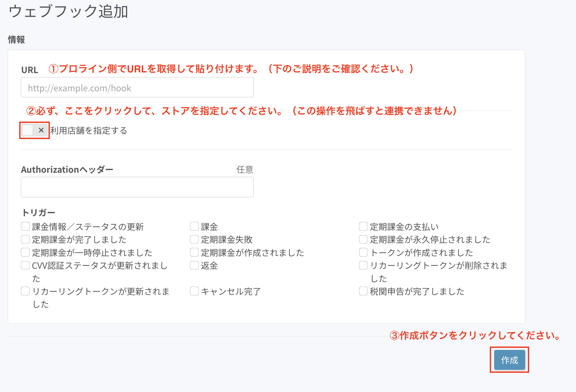
Task: Enable the 課金 trigger checkbox
Action: point(194,226)
